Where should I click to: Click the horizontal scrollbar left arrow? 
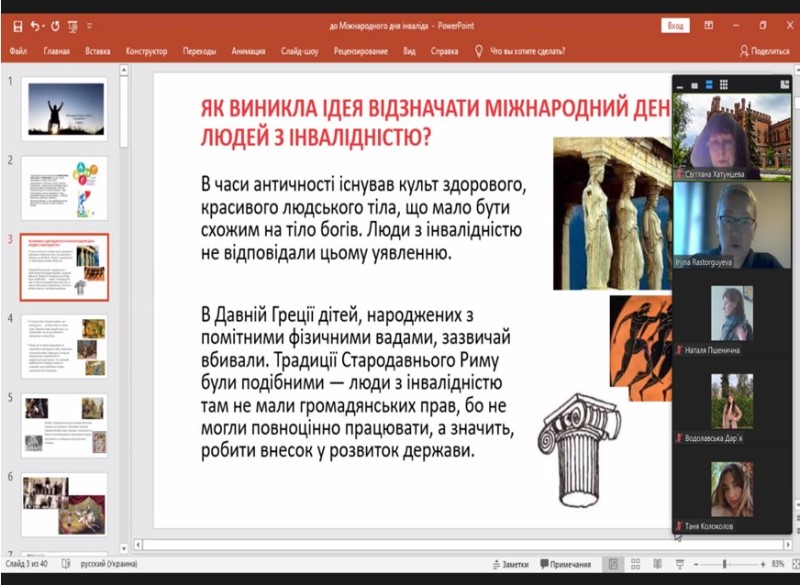tap(138, 545)
